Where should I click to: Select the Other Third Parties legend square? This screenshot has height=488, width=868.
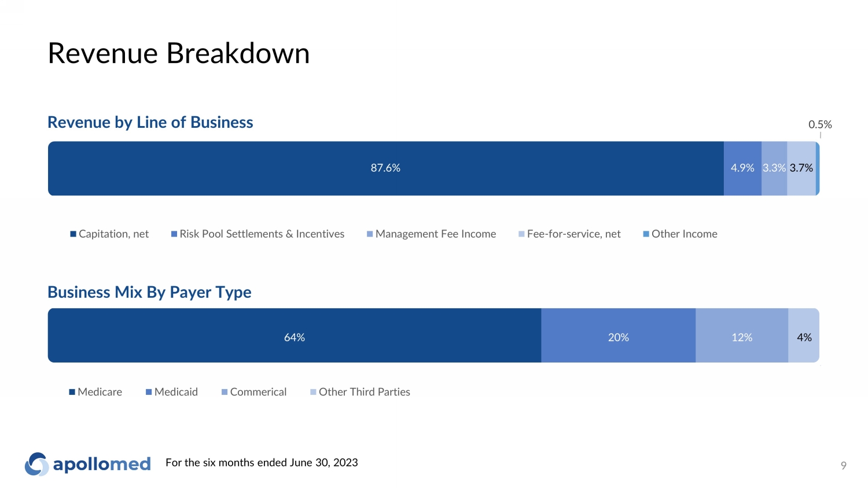[x=313, y=392]
